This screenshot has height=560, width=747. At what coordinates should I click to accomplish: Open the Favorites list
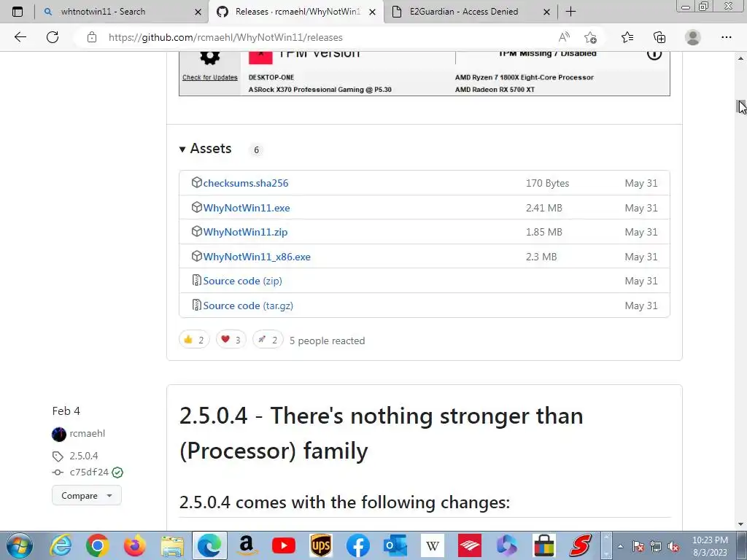627,37
